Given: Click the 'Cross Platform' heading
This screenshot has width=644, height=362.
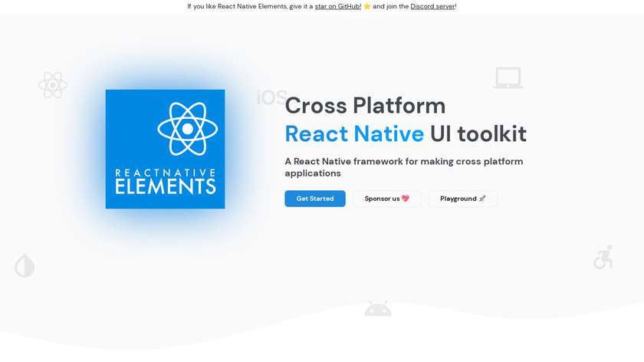Looking at the screenshot, I should [x=365, y=105].
